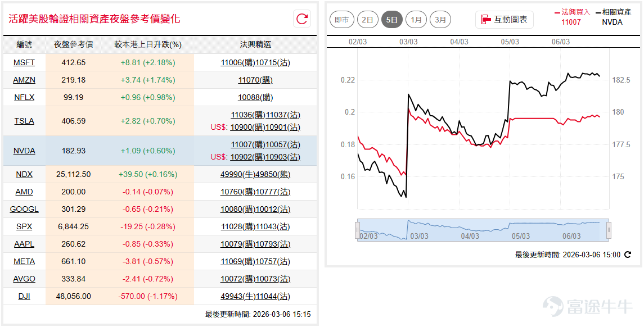Viewport: 644px width, 327px height.
Task: Open warrant 10079(購) for AAPL
Action: [238, 244]
